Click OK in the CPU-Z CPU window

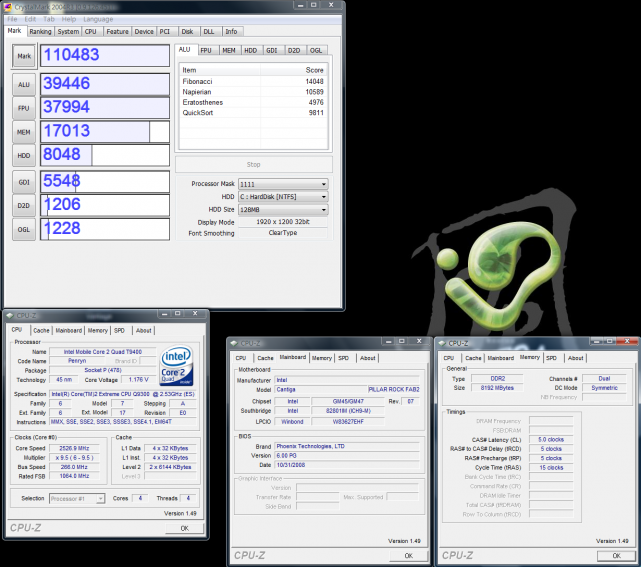[185, 528]
